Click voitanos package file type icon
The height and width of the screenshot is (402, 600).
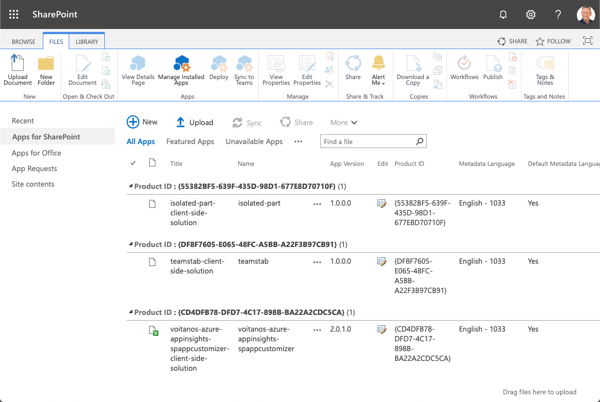[x=153, y=331]
